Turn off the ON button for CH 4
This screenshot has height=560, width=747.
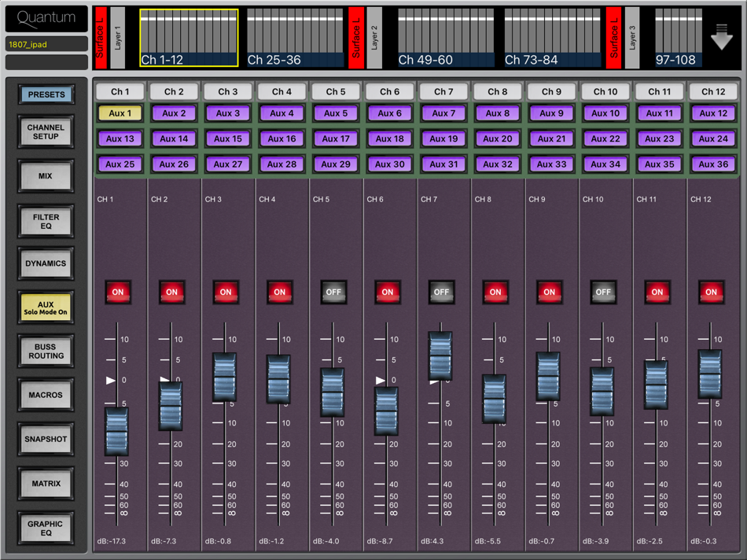coord(280,292)
